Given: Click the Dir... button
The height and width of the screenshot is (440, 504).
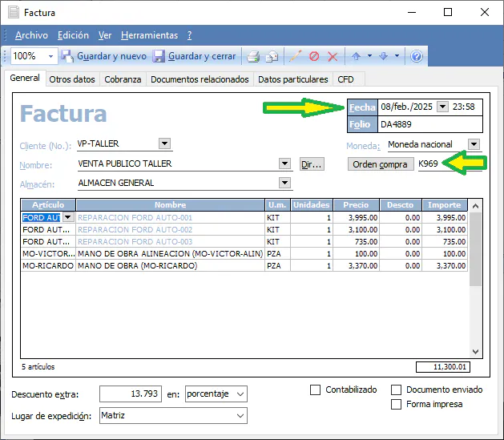Looking at the screenshot, I should [x=311, y=164].
